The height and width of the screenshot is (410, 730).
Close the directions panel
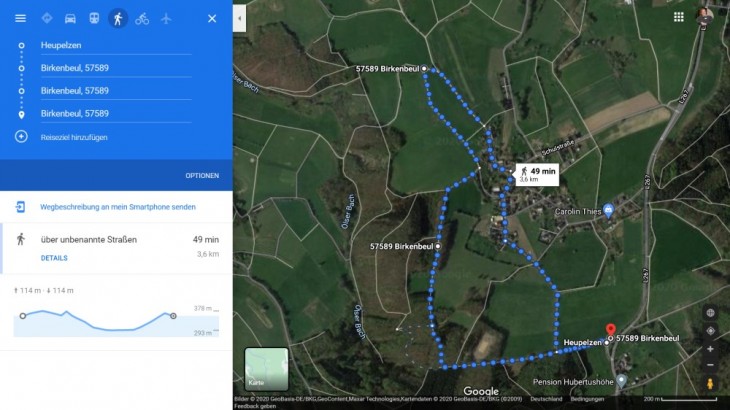(212, 18)
